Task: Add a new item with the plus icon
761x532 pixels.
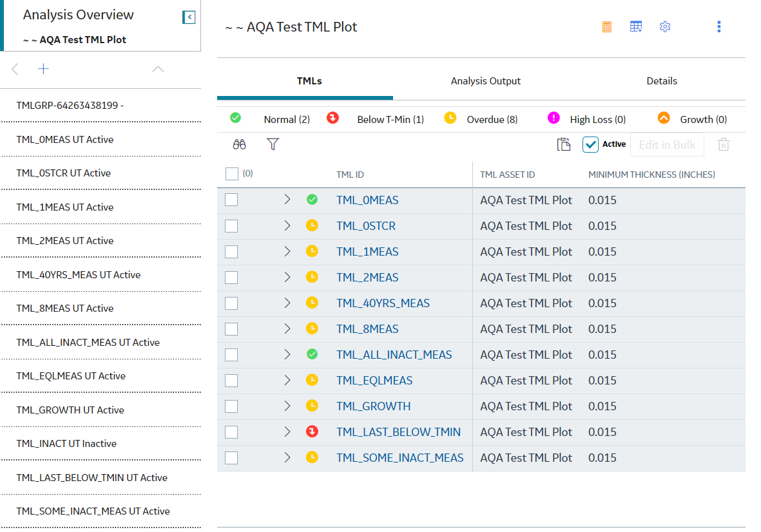Action: coord(43,69)
